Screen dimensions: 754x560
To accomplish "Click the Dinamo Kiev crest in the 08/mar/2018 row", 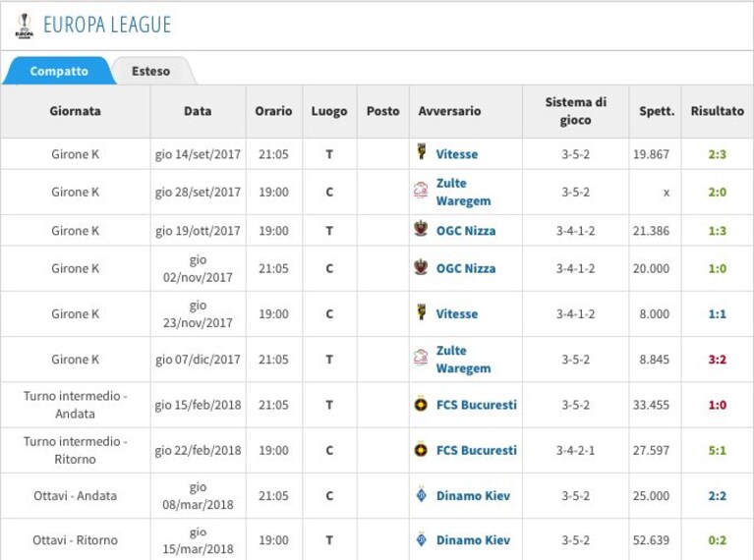I will (422, 494).
